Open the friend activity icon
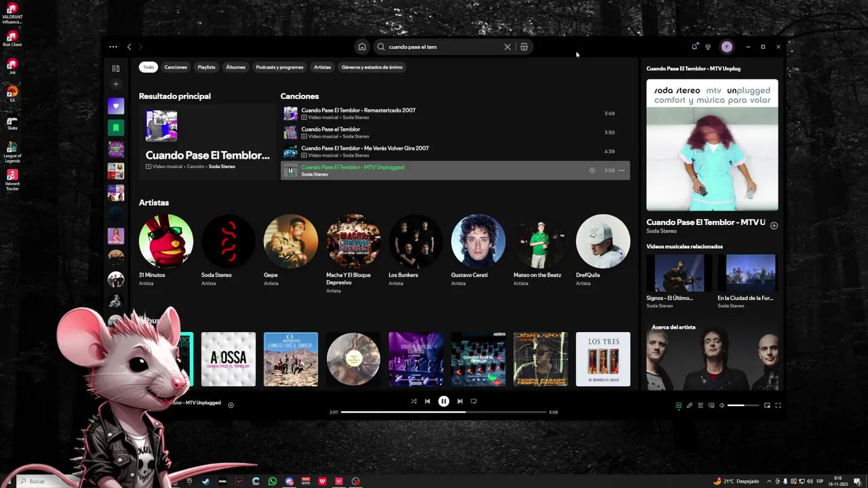The width and height of the screenshot is (868, 488). pyautogui.click(x=708, y=47)
